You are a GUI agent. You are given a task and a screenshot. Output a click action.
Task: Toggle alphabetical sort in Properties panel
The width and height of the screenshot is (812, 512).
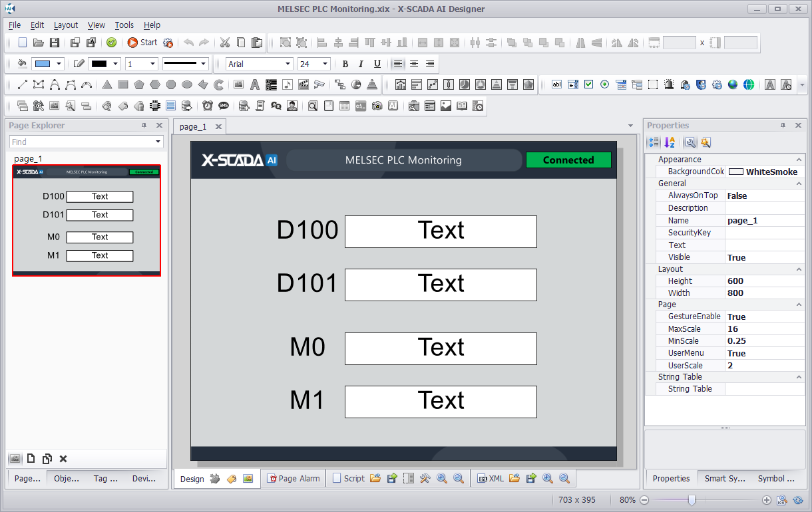[670, 142]
